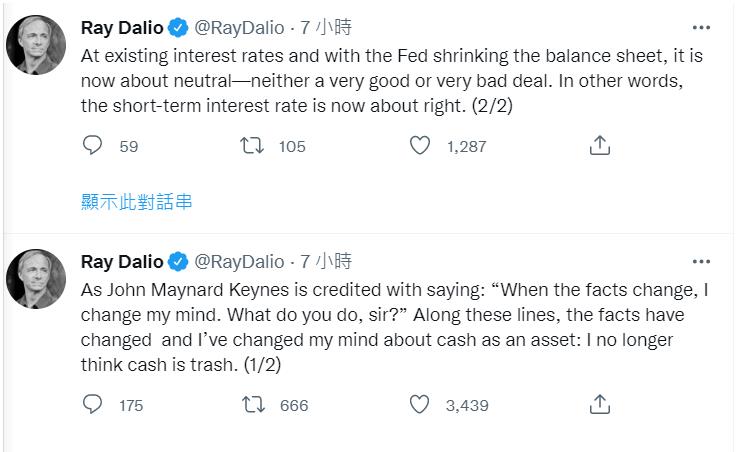This screenshot has width=738, height=452.
Task: Retweet the tweet with 105 retweets
Action: tap(253, 146)
